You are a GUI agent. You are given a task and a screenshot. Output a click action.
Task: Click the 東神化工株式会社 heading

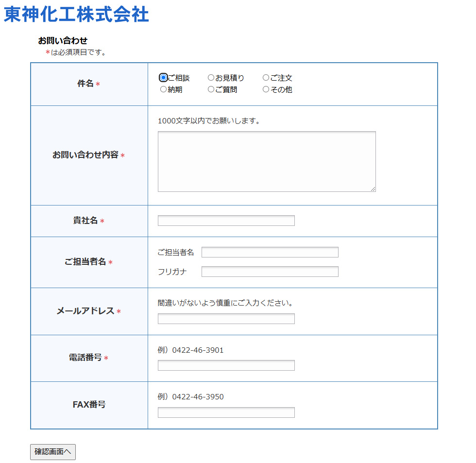pyautogui.click(x=76, y=14)
